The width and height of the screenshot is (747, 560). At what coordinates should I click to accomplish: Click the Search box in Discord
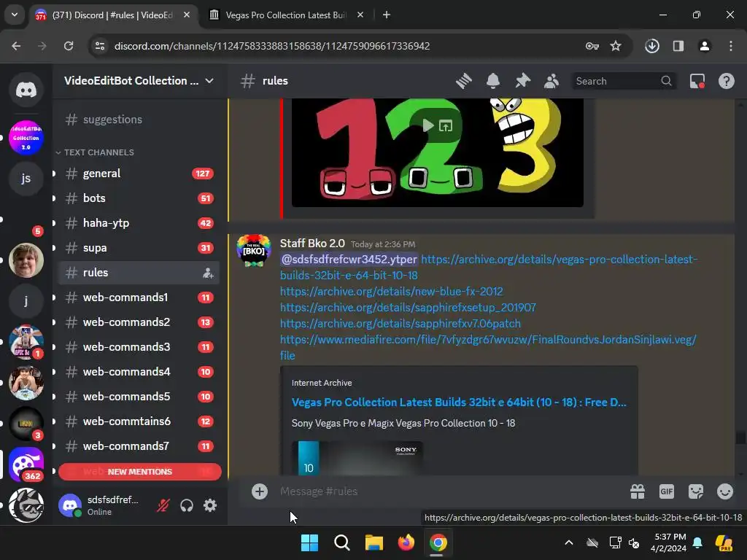coord(623,81)
